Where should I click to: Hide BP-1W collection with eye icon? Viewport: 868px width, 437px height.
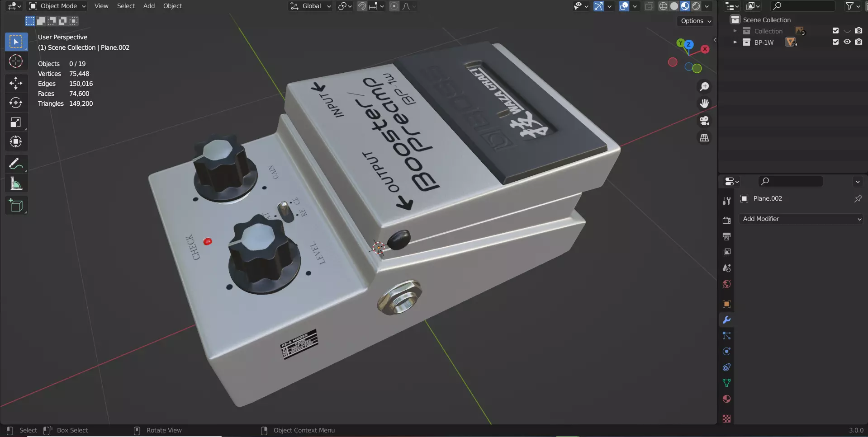coord(847,42)
